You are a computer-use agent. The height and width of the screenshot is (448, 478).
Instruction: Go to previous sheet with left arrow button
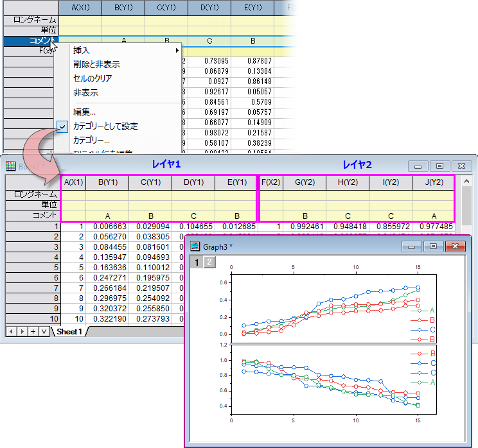click(11, 332)
